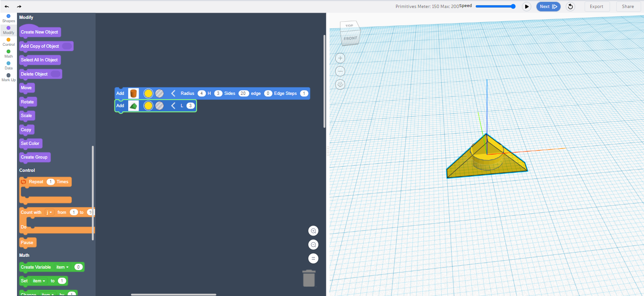Open the Control category
Screen dimensions: 644x296
[8, 42]
